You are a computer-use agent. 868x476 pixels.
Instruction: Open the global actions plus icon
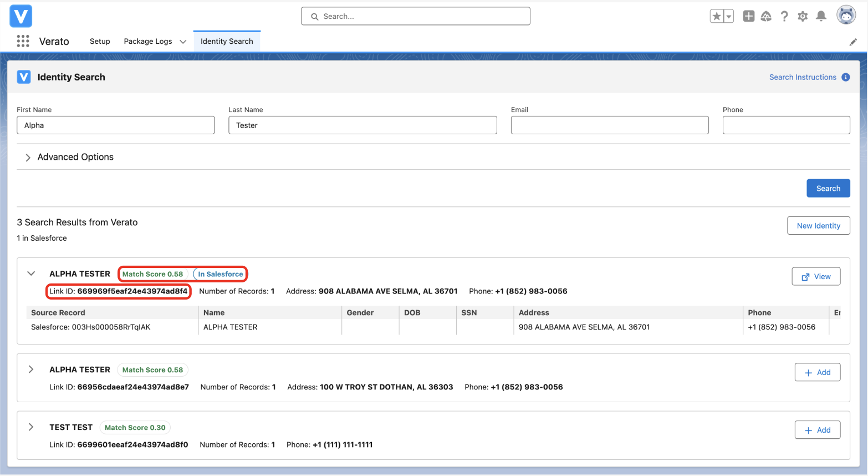tap(749, 16)
